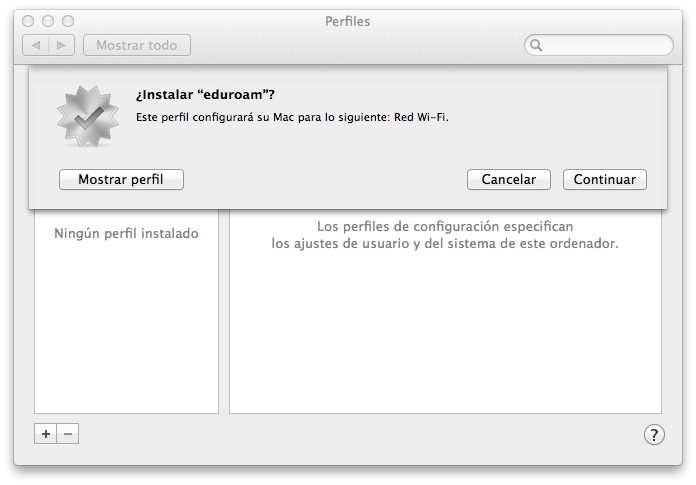Click the Perfiles window title

click(x=348, y=21)
